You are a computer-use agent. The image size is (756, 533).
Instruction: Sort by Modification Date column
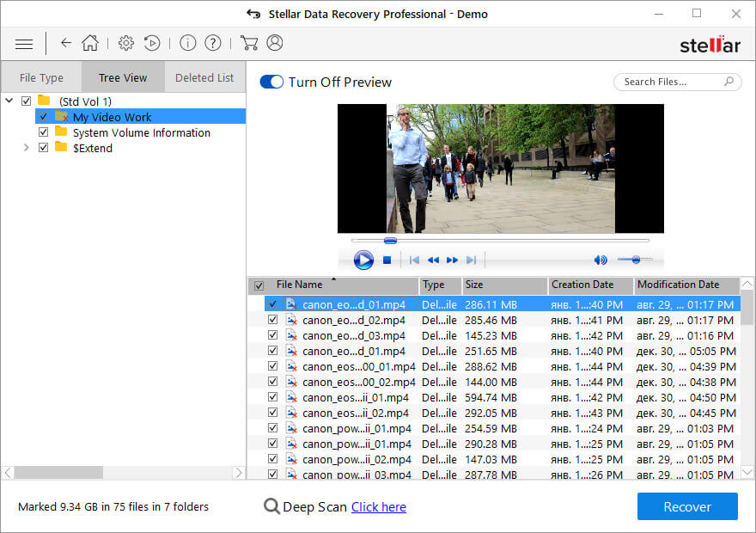click(x=686, y=285)
